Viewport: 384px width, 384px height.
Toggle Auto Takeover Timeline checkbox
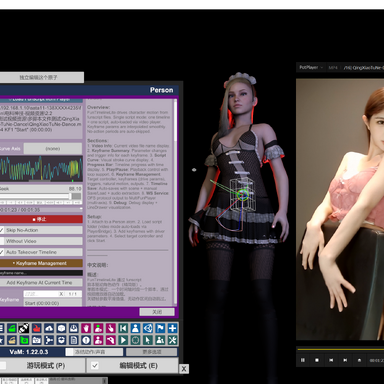[2, 252]
